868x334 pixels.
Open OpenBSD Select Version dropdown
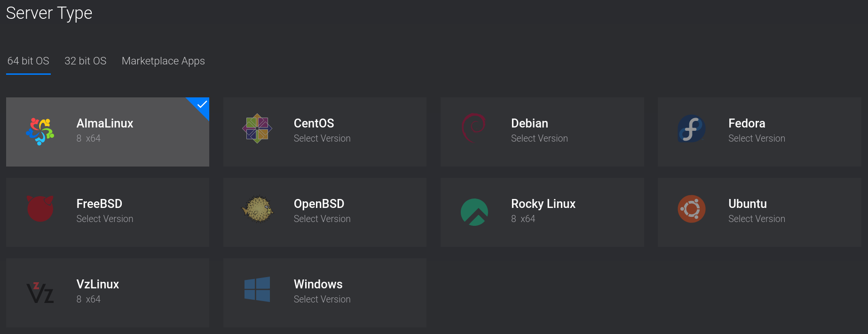tap(322, 219)
